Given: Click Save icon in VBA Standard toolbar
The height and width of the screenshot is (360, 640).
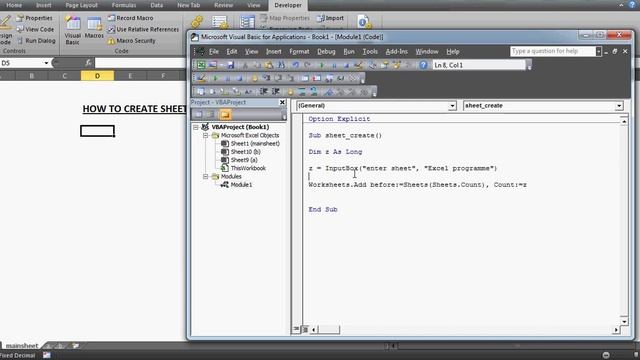Looking at the screenshot, I should click(231, 65).
